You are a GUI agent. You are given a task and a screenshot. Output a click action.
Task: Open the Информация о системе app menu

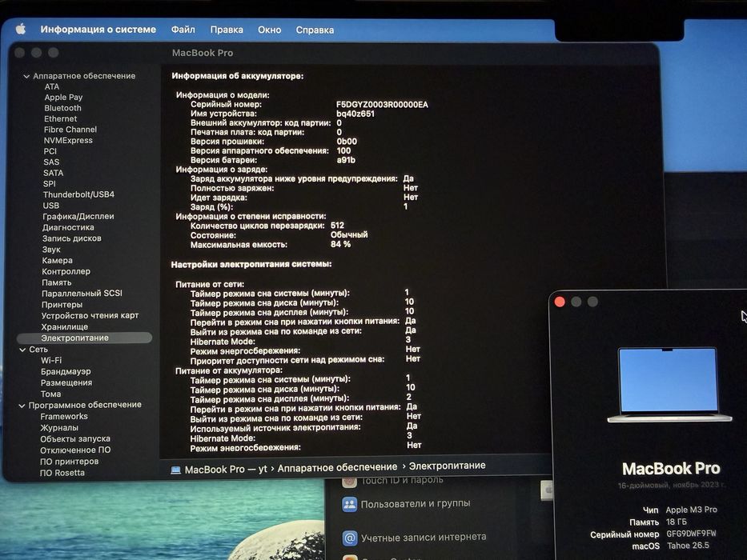[98, 29]
